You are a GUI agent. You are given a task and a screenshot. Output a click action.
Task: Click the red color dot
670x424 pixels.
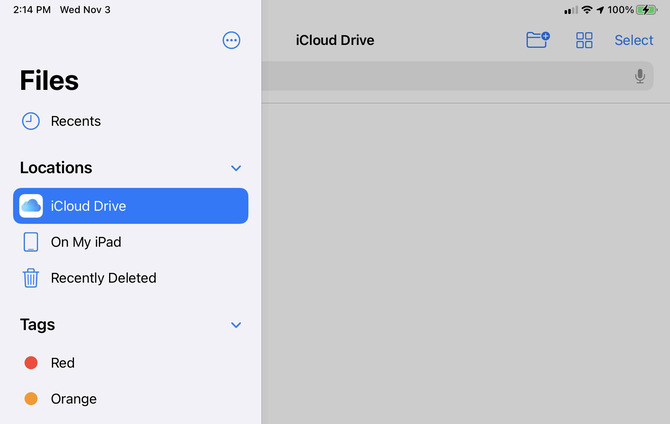[x=31, y=363]
